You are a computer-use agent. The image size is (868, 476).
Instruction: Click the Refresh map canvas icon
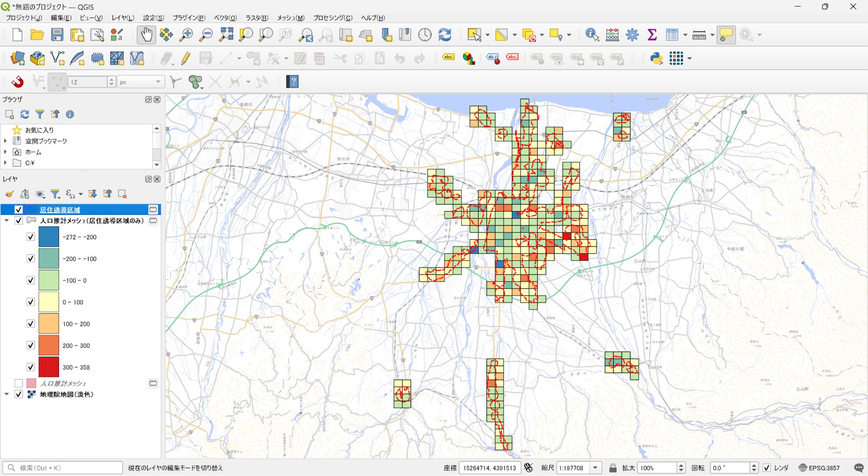[445, 35]
